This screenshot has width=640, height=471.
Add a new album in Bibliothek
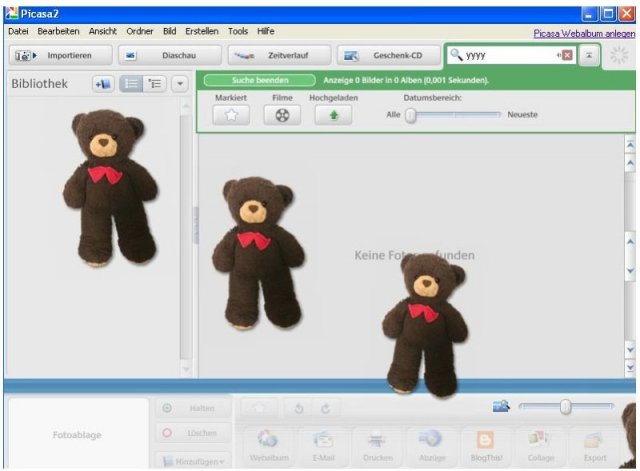tap(103, 84)
